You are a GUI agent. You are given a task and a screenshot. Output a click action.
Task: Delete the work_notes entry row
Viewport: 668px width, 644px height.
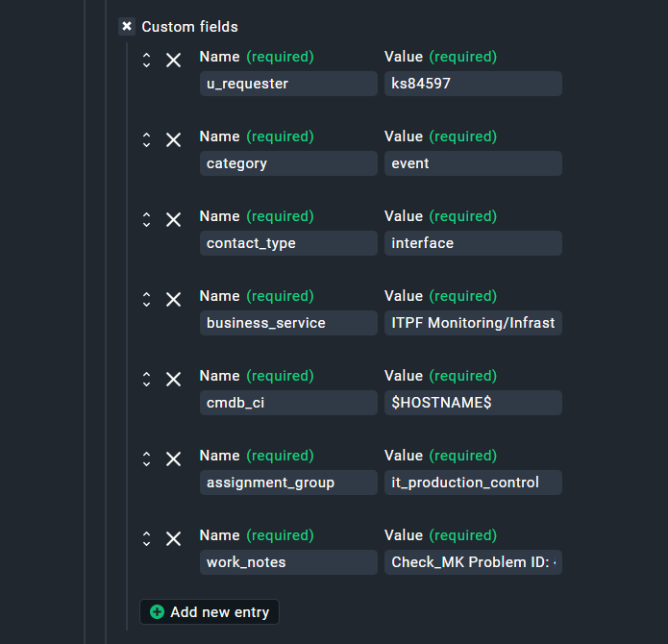pyautogui.click(x=173, y=539)
